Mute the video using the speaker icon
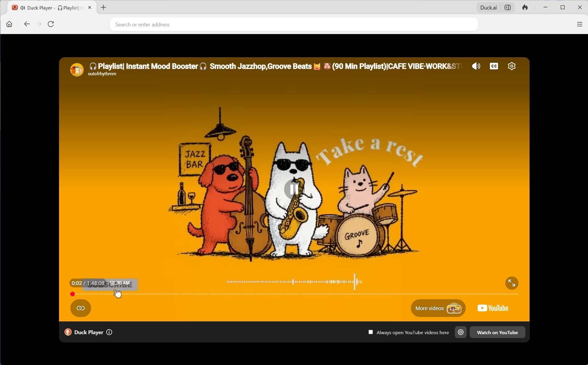 [476, 66]
